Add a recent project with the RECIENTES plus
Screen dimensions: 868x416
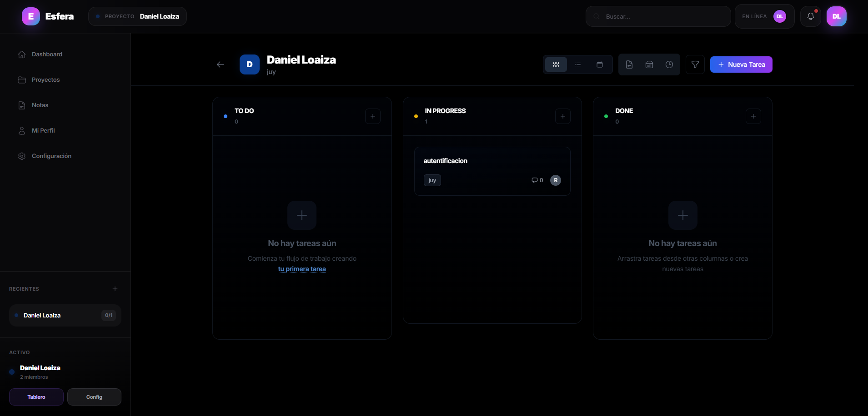click(115, 289)
